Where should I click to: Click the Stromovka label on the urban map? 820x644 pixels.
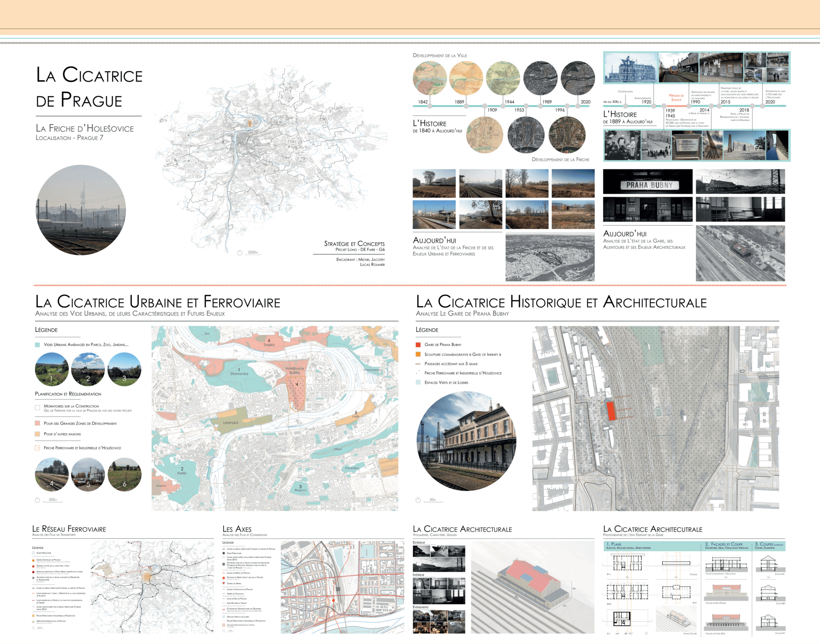click(239, 374)
